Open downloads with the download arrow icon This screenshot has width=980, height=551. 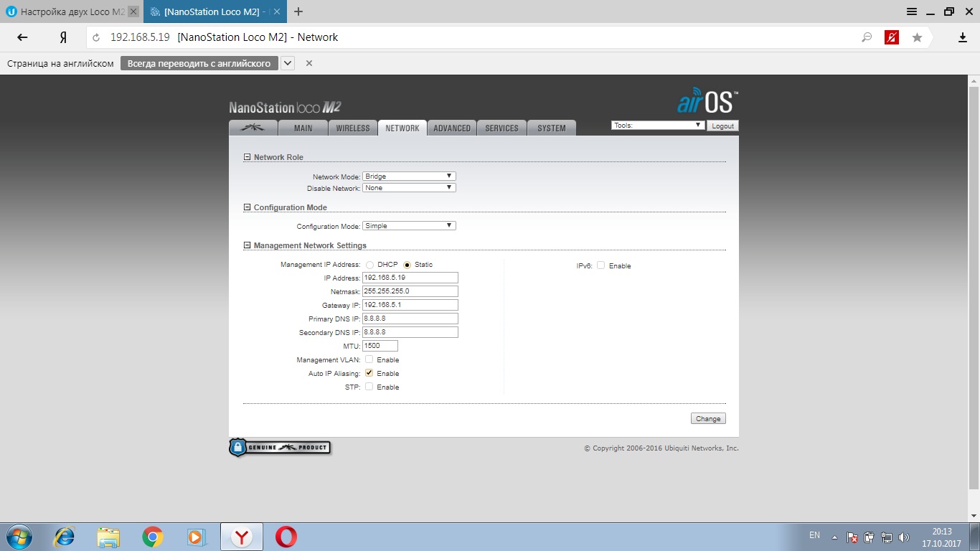click(963, 37)
